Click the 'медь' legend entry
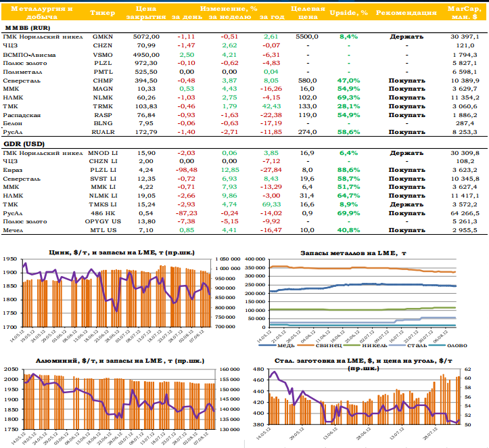Screen dimensions: 489x448 pyautogui.click(x=277, y=345)
